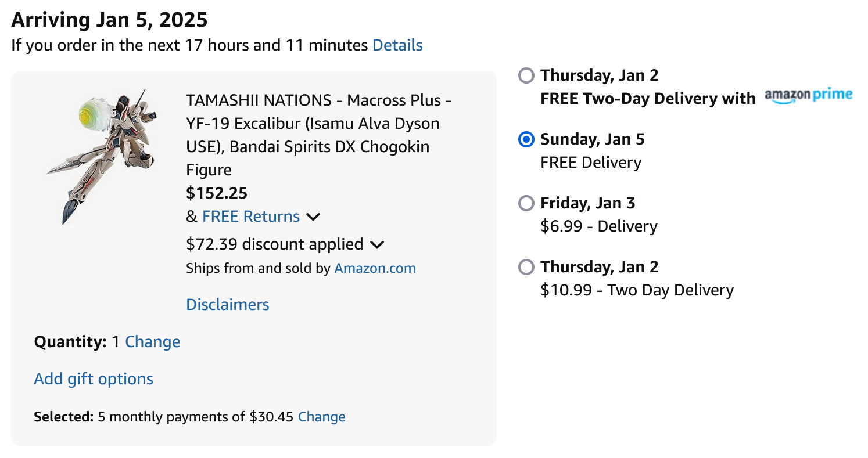Click the Arriving Jan 5, 2025 heading
The width and height of the screenshot is (868, 458).
click(109, 20)
